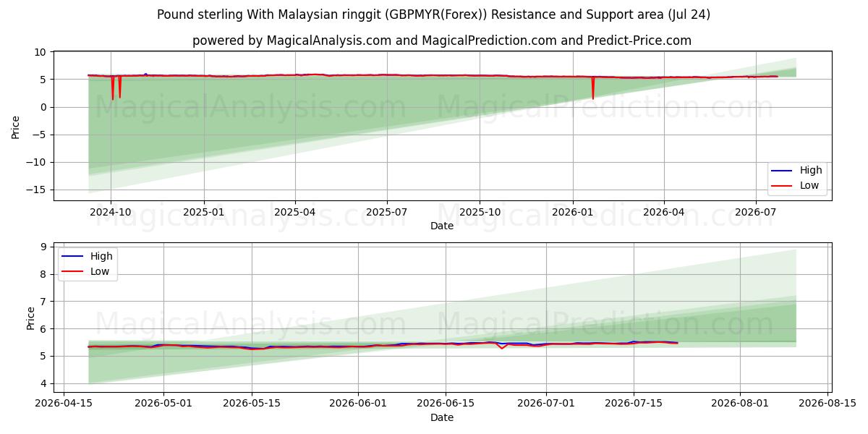Viewport: 868px width, 434px height.
Task: Click the '2026-04-15' tick label on the bottom chart
Action: (x=64, y=404)
